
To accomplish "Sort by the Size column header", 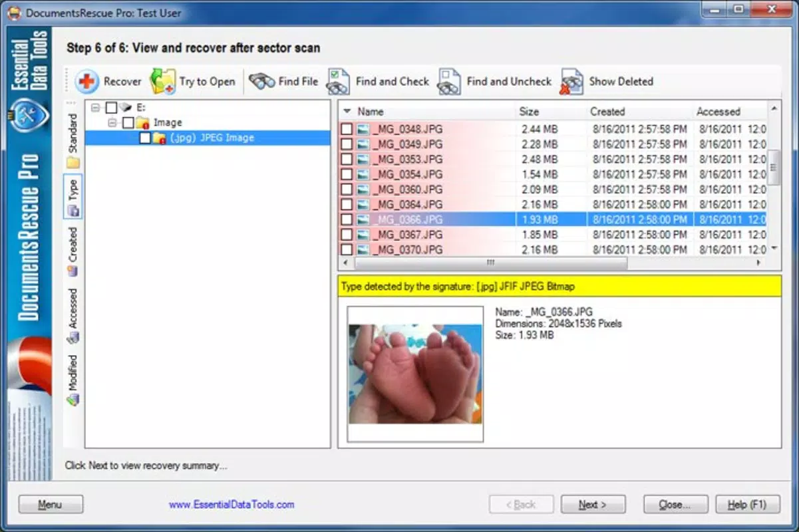I will [x=551, y=111].
